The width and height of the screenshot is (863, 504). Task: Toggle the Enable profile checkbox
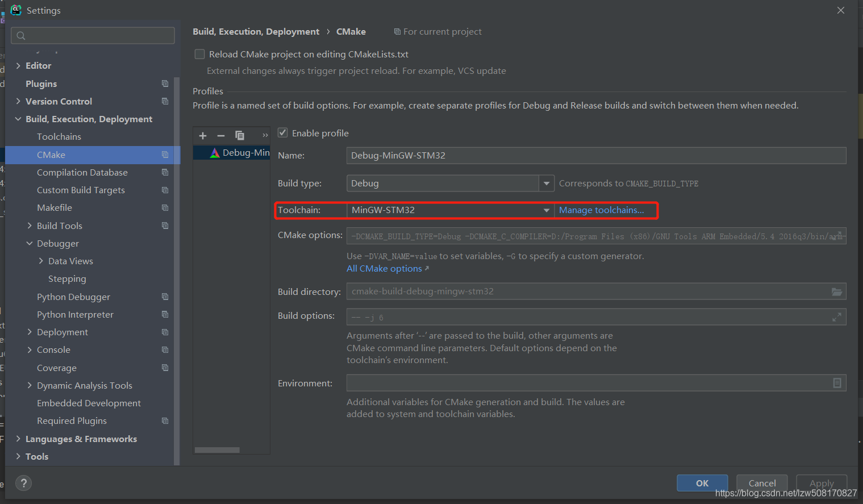click(x=282, y=132)
